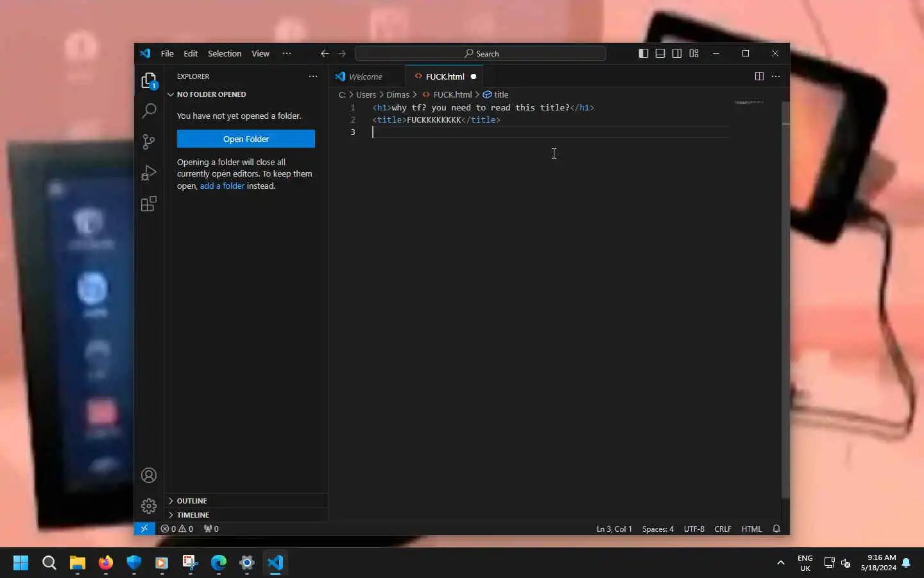Open the notifications bell in status bar

776,529
